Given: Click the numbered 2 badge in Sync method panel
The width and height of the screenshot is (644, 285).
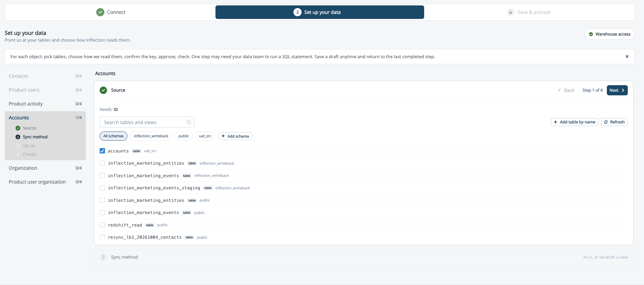Looking at the screenshot, I should [103, 257].
